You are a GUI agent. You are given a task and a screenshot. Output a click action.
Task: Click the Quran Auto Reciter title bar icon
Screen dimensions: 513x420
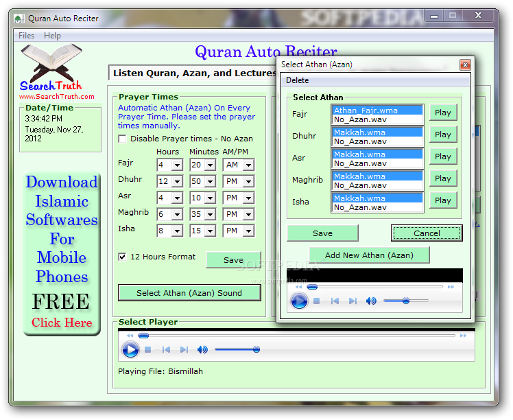[x=19, y=19]
